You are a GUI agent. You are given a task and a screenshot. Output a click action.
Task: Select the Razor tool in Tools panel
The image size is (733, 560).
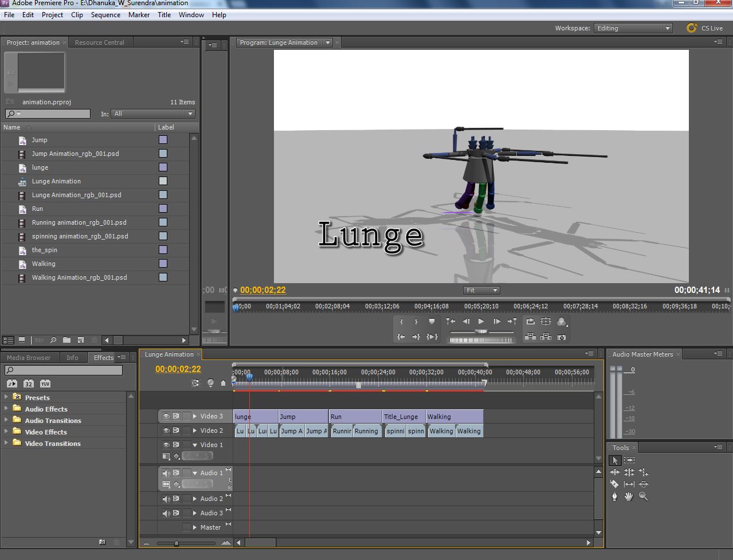coord(614,484)
